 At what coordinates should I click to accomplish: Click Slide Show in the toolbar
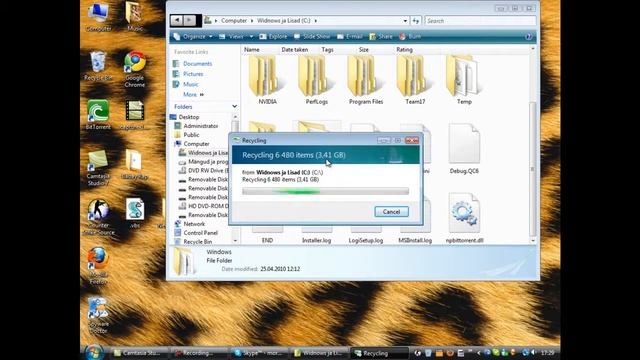312,36
